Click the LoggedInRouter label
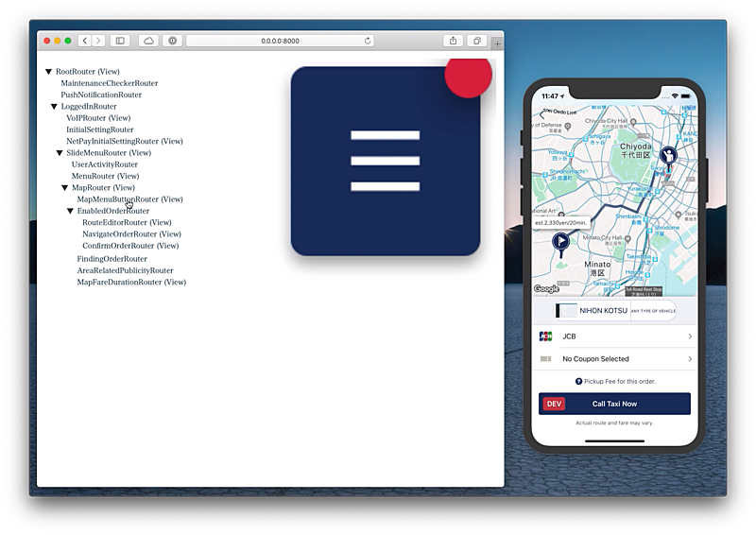This screenshot has width=756, height=535. click(89, 106)
